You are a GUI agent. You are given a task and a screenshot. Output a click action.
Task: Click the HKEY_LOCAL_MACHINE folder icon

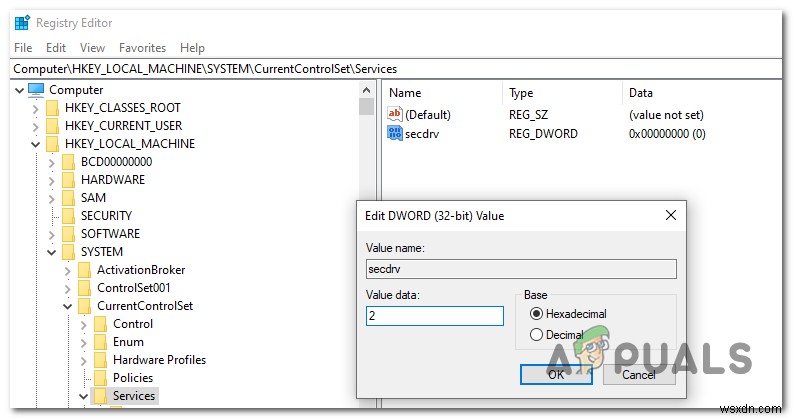point(53,144)
